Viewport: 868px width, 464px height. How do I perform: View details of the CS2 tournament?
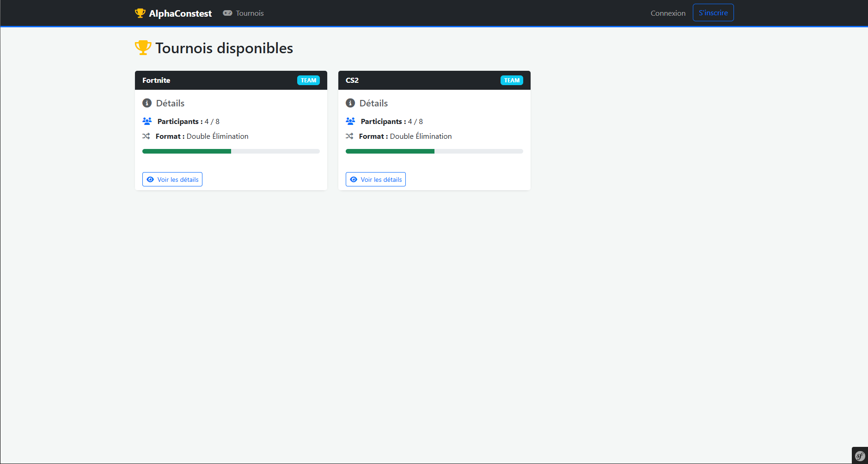376,179
